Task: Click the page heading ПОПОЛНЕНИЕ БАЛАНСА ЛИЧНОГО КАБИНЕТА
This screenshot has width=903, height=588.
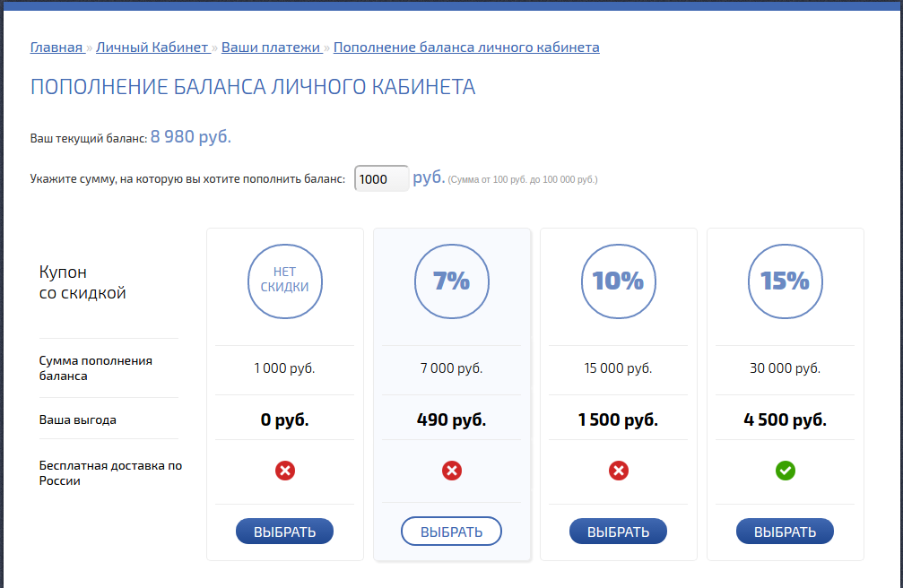Action: (x=253, y=87)
